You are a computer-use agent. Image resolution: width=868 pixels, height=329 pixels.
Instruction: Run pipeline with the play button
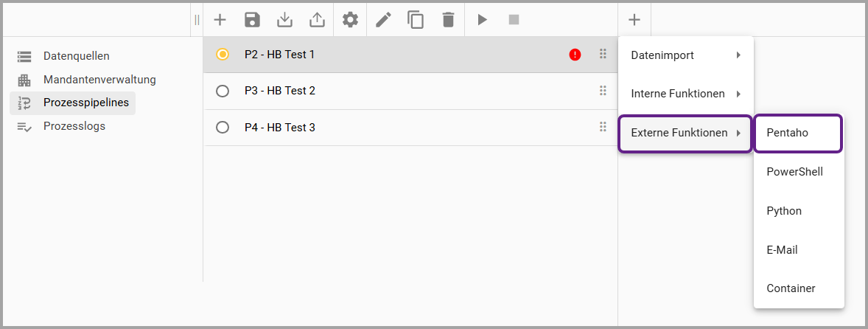(x=482, y=20)
